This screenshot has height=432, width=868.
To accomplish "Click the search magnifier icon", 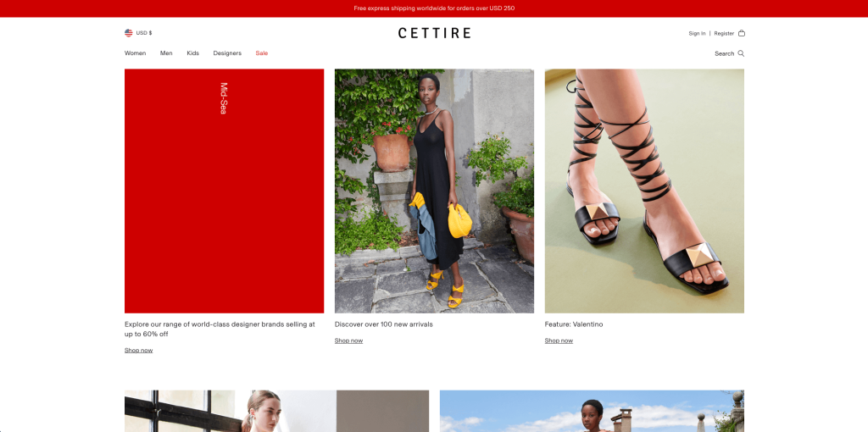I will click(741, 53).
